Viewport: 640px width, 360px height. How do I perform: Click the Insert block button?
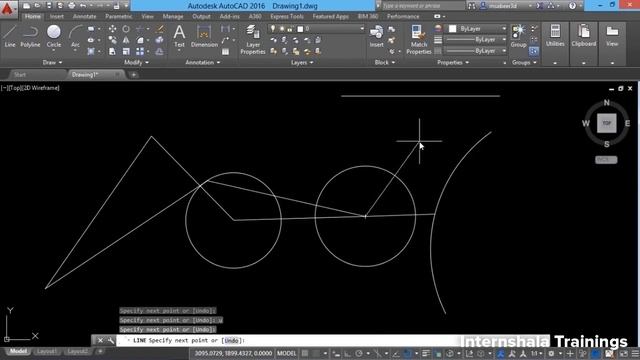point(376,36)
